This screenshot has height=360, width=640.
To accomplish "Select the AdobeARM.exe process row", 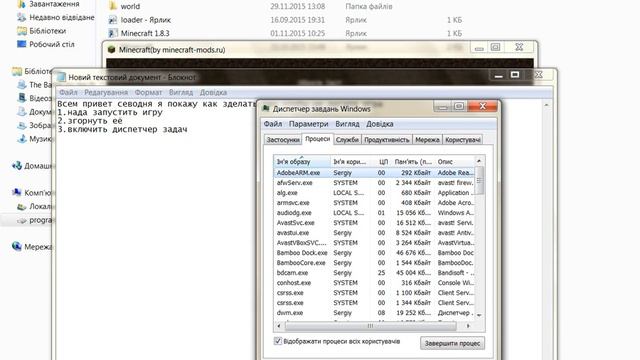I will 374,173.
